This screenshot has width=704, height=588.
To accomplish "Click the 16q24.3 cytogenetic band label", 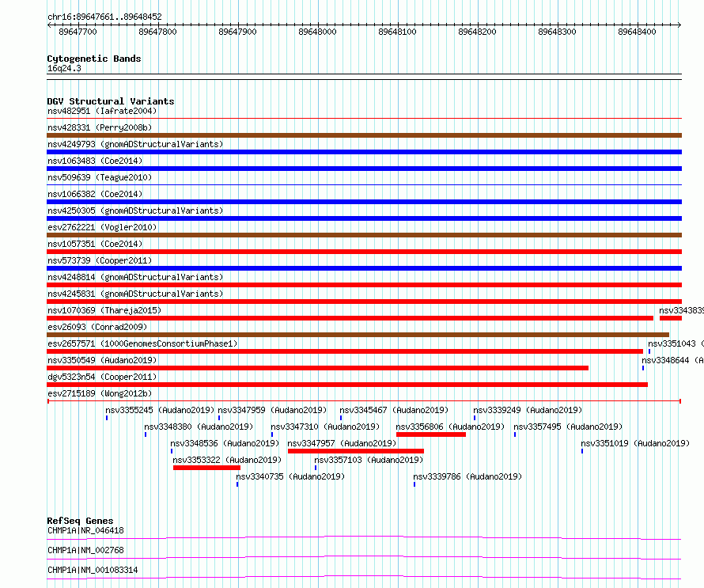I will tap(64, 68).
